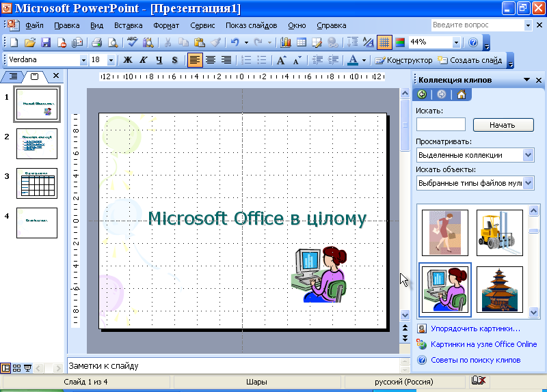Toggle underline (Ч) formatting
547x392 pixels.
[x=159, y=60]
